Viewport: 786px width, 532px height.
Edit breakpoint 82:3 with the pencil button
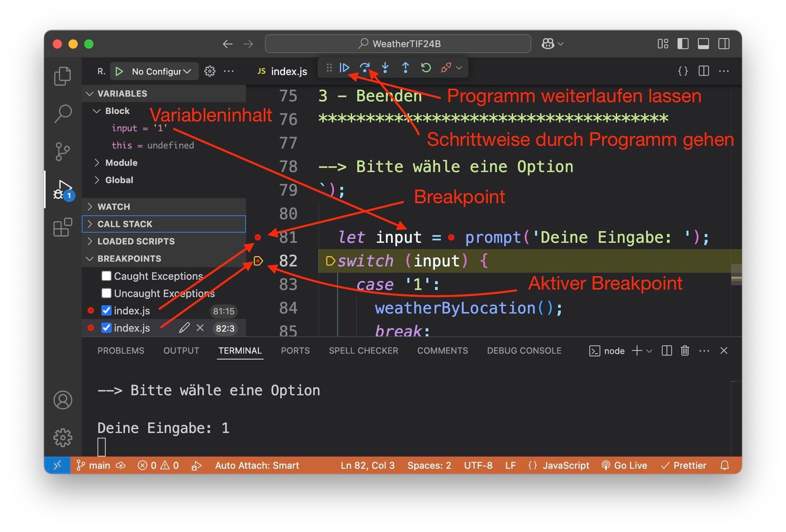point(184,328)
